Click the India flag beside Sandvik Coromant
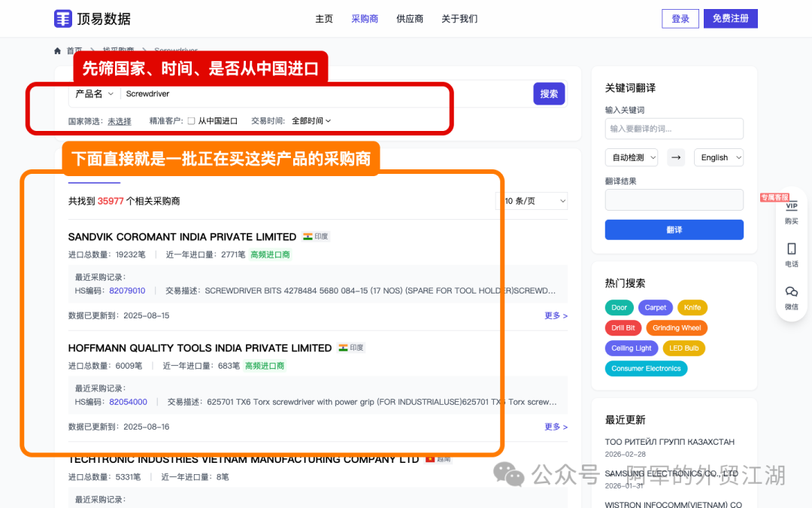 pyautogui.click(x=308, y=236)
